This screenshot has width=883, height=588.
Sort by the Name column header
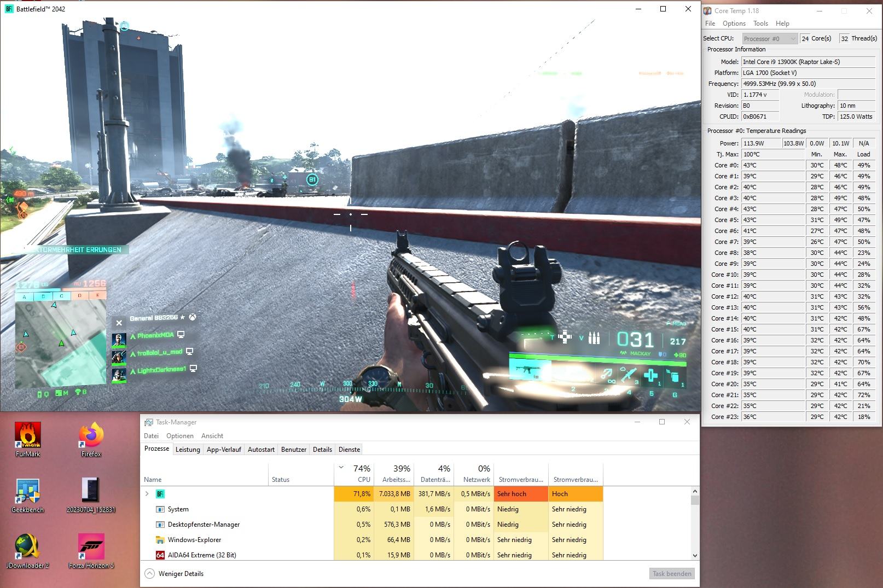coord(205,474)
